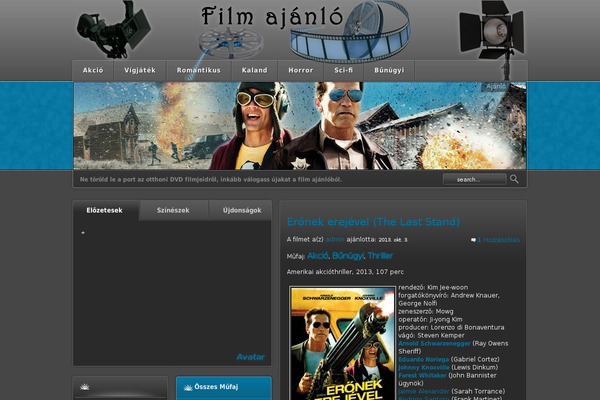600x400 pixels.
Task: Open the Összes Műfaj panel header
Action: [x=224, y=388]
